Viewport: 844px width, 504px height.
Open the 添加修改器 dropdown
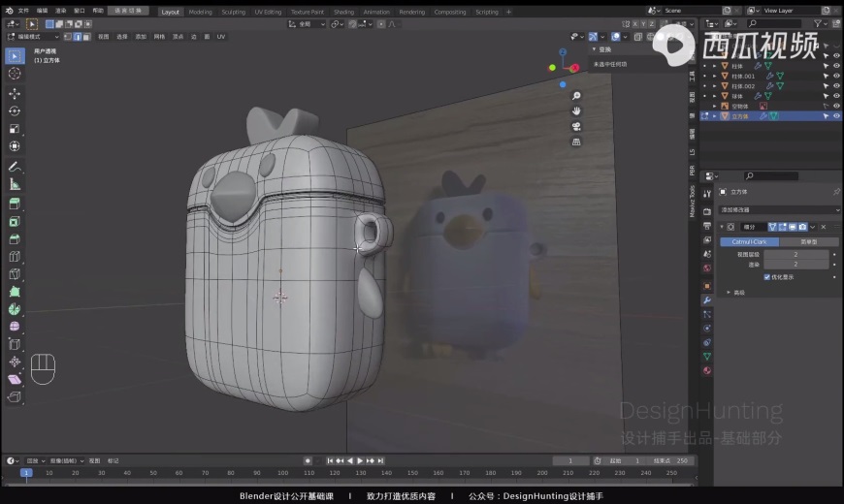click(780, 209)
